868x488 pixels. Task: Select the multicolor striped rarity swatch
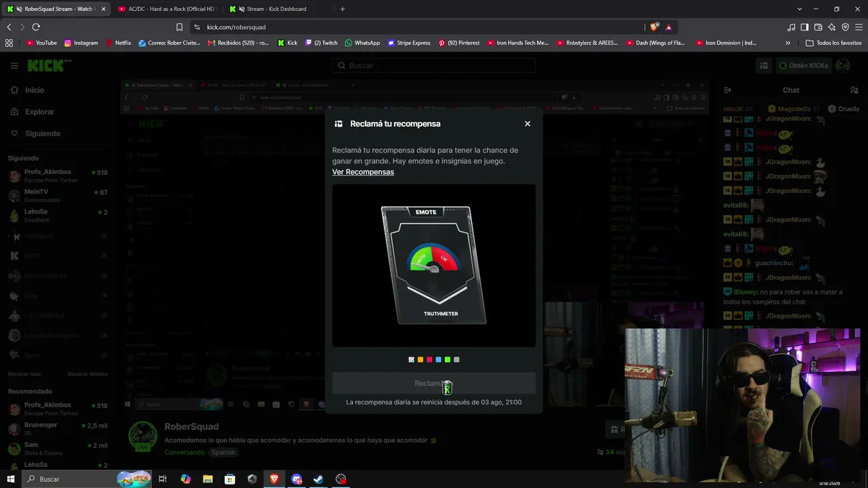[412, 360]
